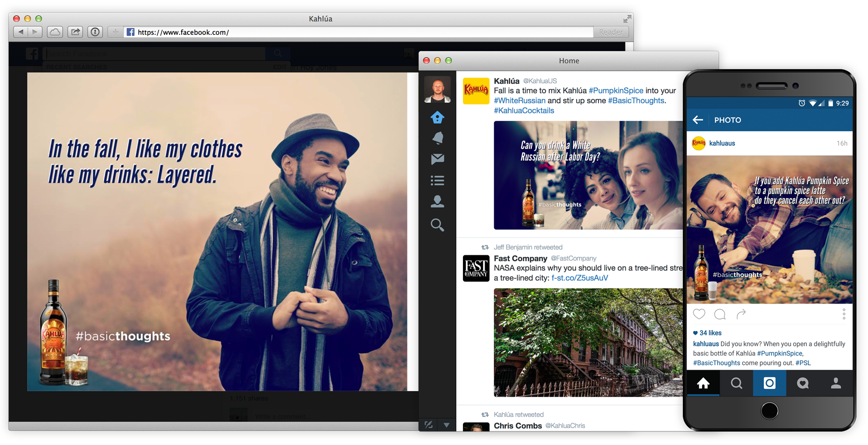This screenshot has height=445, width=868.
Task: Open Twitter lists icon in sidebar
Action: 437,181
